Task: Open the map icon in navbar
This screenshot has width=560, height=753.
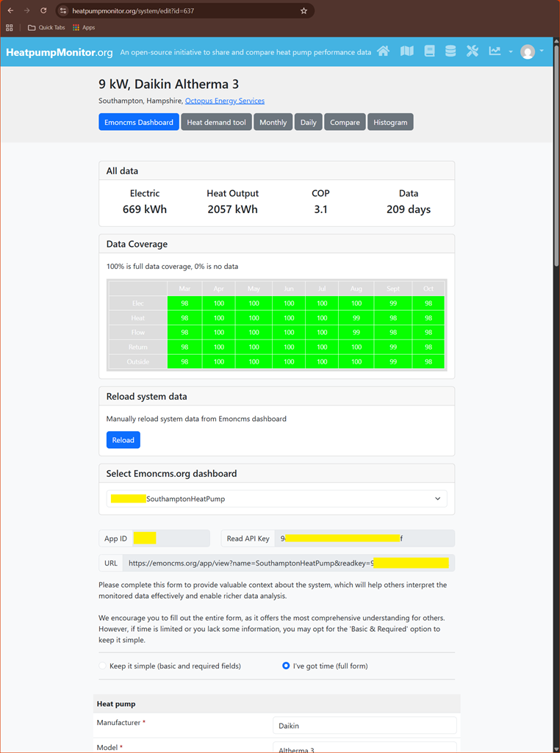Action: (x=406, y=51)
